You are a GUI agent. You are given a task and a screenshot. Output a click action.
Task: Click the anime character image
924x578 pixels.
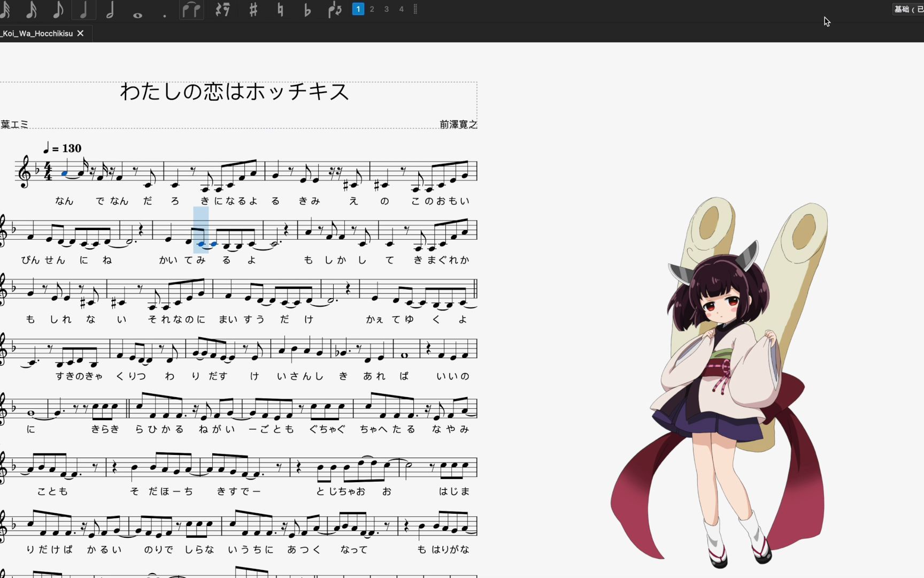point(719,383)
